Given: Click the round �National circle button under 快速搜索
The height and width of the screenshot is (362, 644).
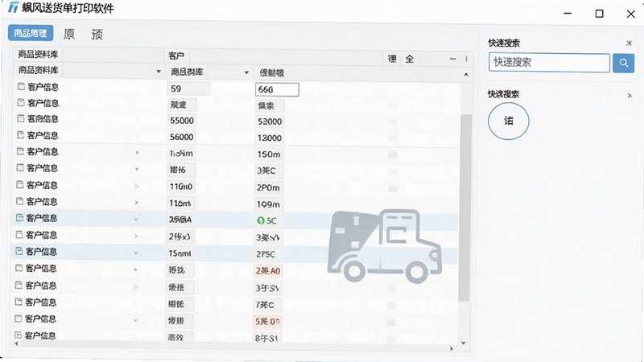Looking at the screenshot, I should coord(509,121).
